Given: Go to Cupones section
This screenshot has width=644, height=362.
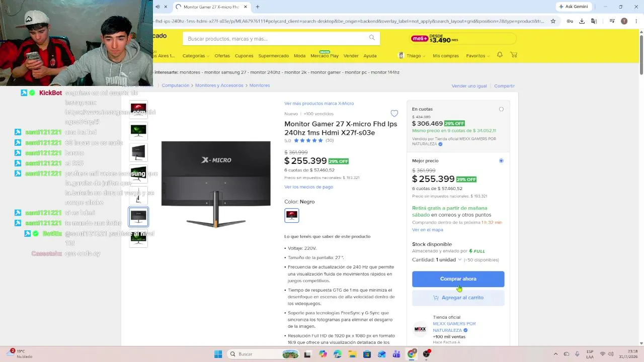Looking at the screenshot, I should pyautogui.click(x=244, y=56).
